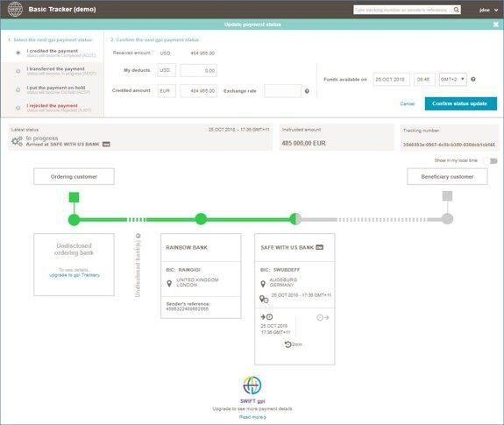Click 'upgrade to gpi Trackers' link

75,275
